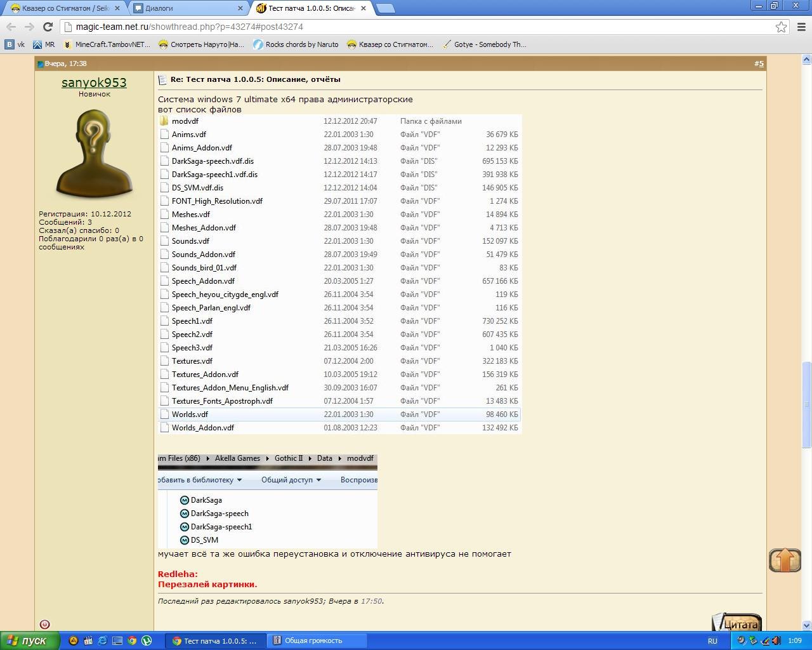Go back with the browser back arrow
812x650 pixels.
pyautogui.click(x=11, y=27)
